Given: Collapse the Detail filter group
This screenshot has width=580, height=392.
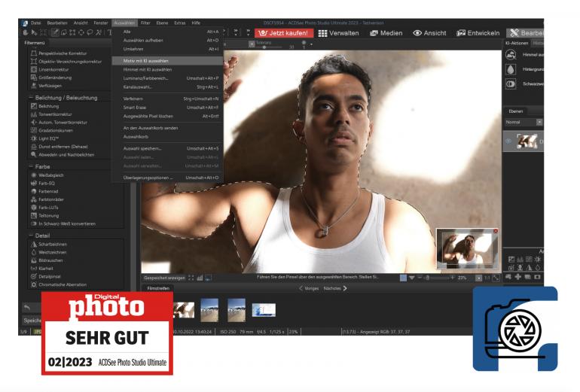Looking at the screenshot, I should (31, 236).
